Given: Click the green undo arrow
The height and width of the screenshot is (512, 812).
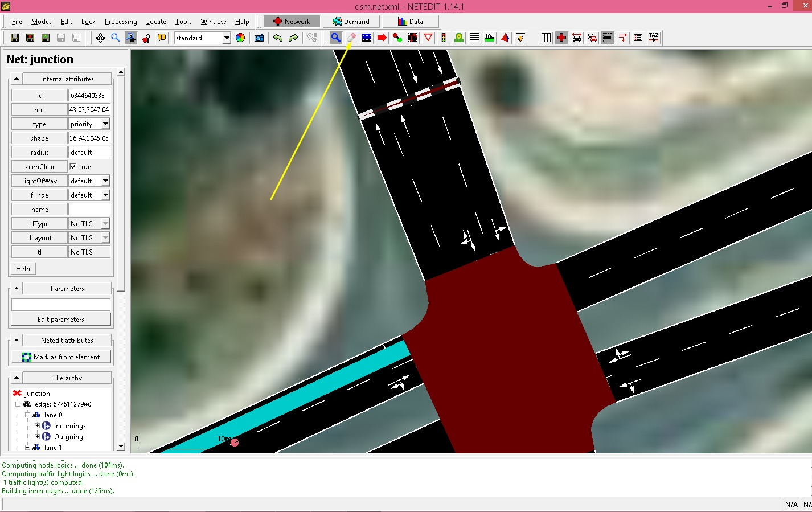Looking at the screenshot, I should click(x=278, y=38).
